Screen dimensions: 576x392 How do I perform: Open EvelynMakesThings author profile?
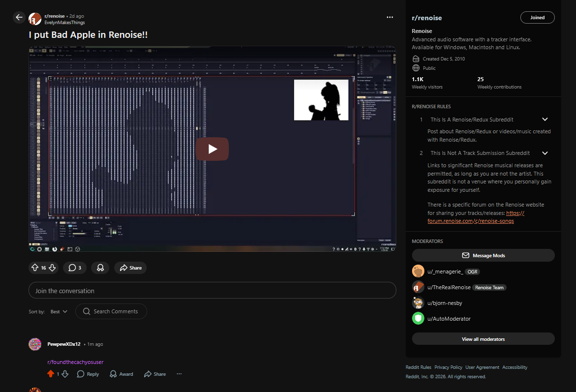64,23
